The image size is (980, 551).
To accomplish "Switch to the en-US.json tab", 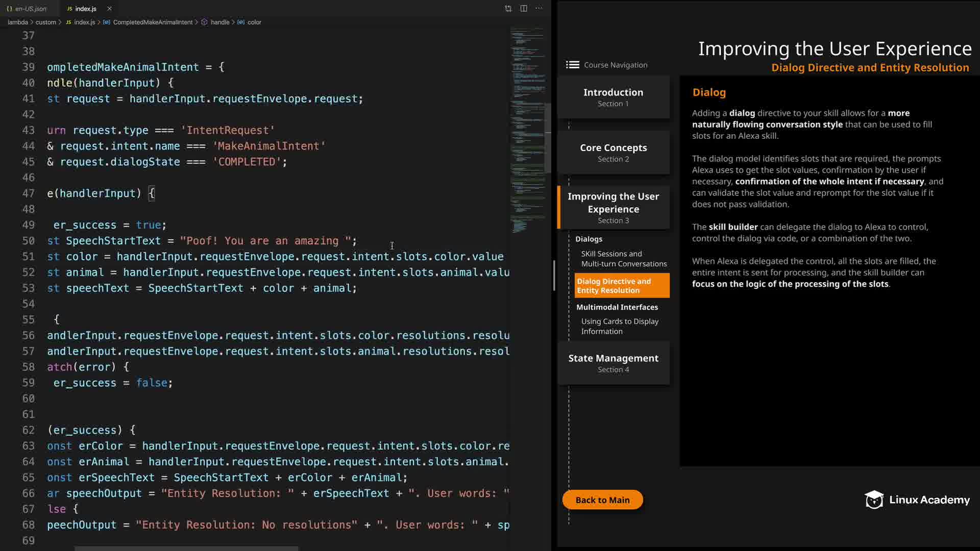I will [30, 9].
